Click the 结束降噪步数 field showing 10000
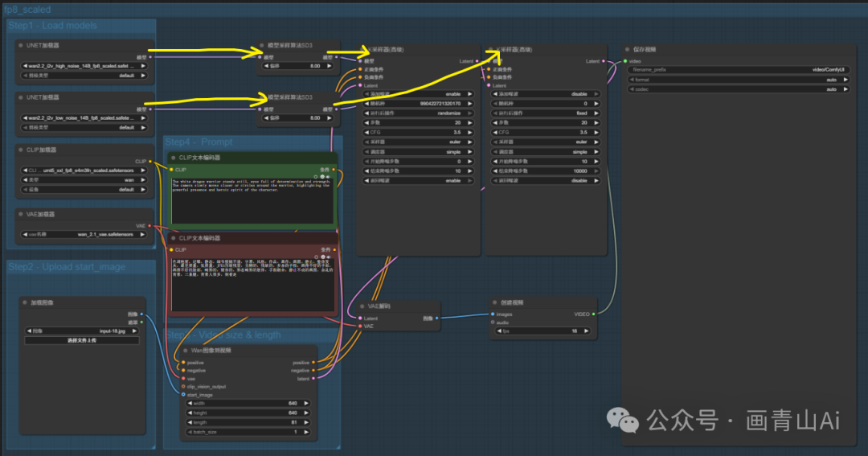868x456 pixels. point(546,171)
